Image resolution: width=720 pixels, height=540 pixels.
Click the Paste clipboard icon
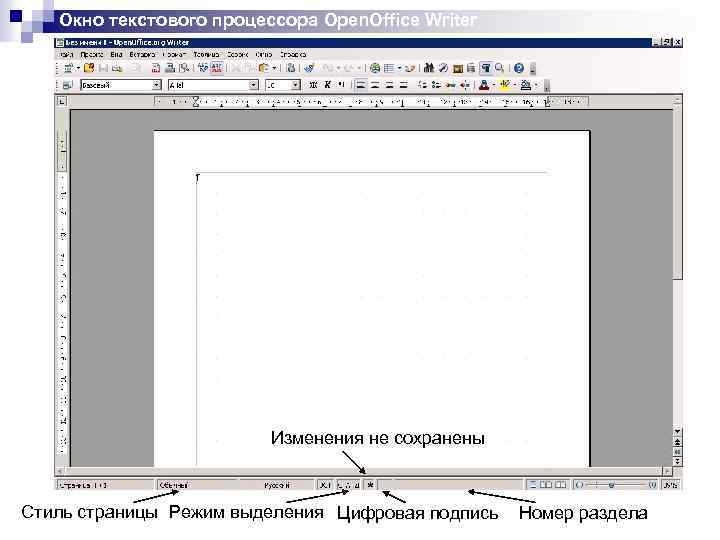click(264, 69)
